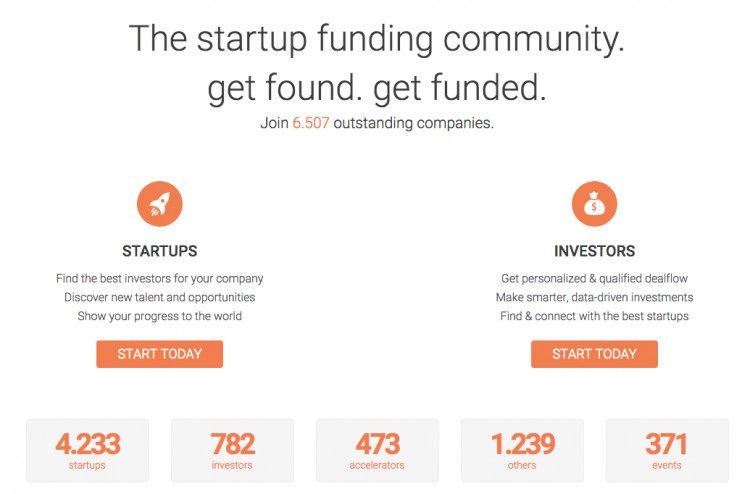Screen dimensions: 750x494
Task: Click 'Get personalized & qualified dealflow' text
Action: coord(595,278)
